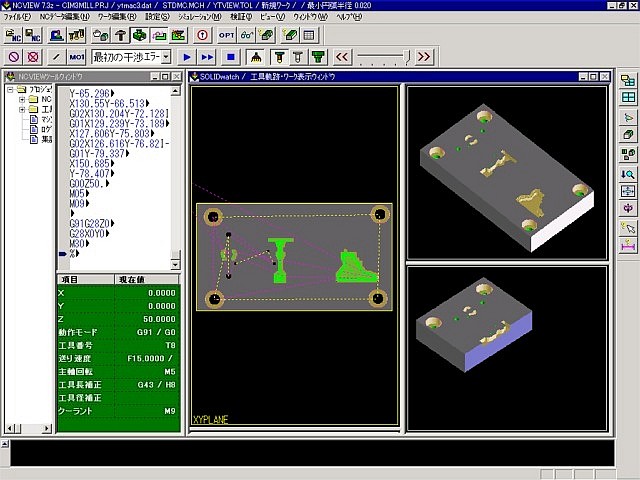The width and height of the screenshot is (640, 480).
Task: Click the M30 code line
Action: click(x=79, y=244)
